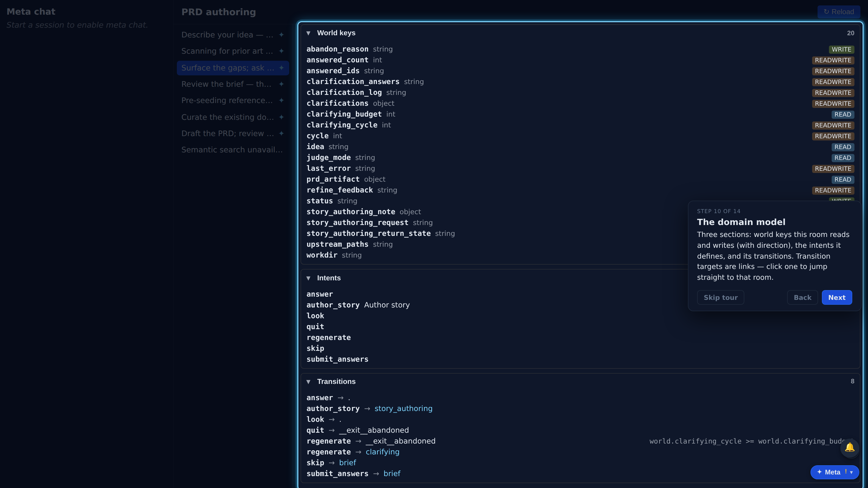
Task: Click the workdir world key
Action: pos(322,255)
